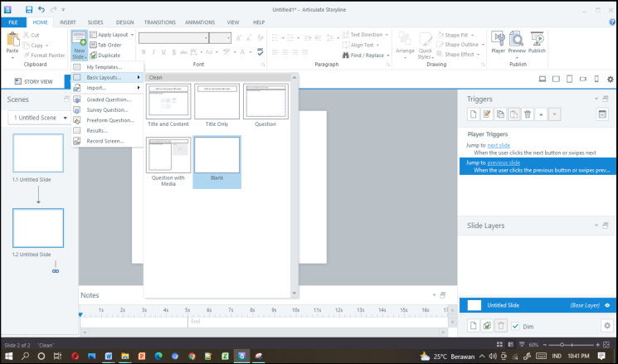
Task: Click the Player icon in ribbon
Action: coord(498,41)
